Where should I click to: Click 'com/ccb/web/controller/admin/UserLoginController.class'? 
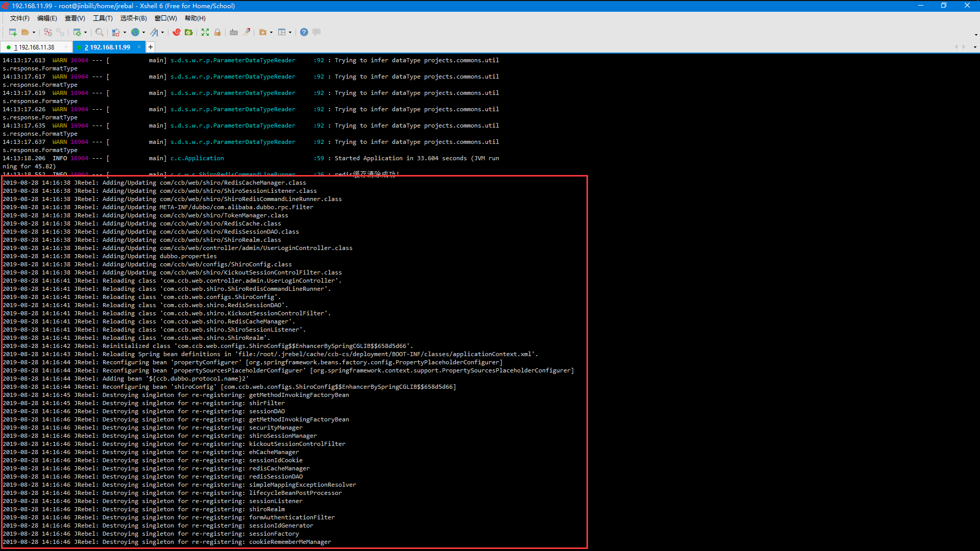click(256, 248)
